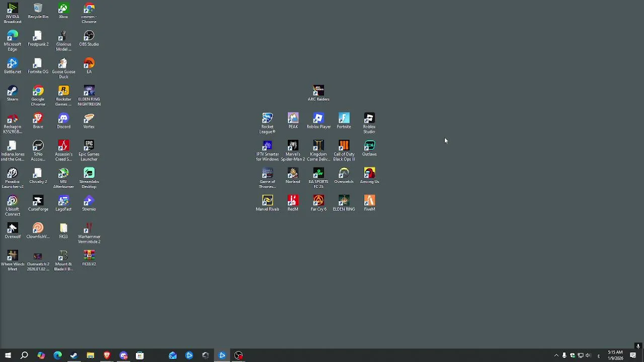Open Kingdom Come Deliverance shortcut

point(318,151)
